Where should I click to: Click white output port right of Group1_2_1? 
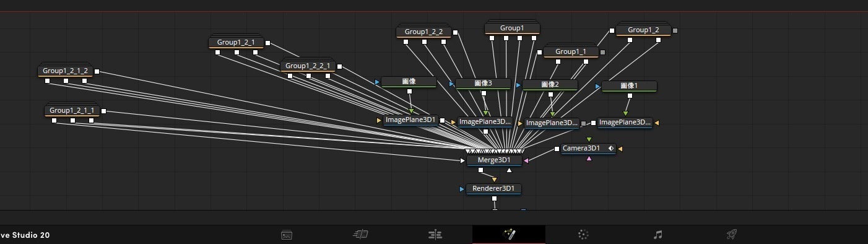267,43
